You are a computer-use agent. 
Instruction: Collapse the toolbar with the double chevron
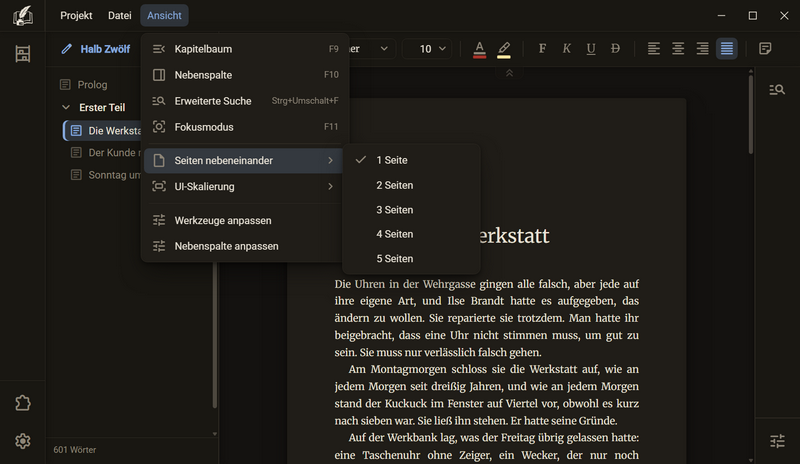[x=509, y=74]
